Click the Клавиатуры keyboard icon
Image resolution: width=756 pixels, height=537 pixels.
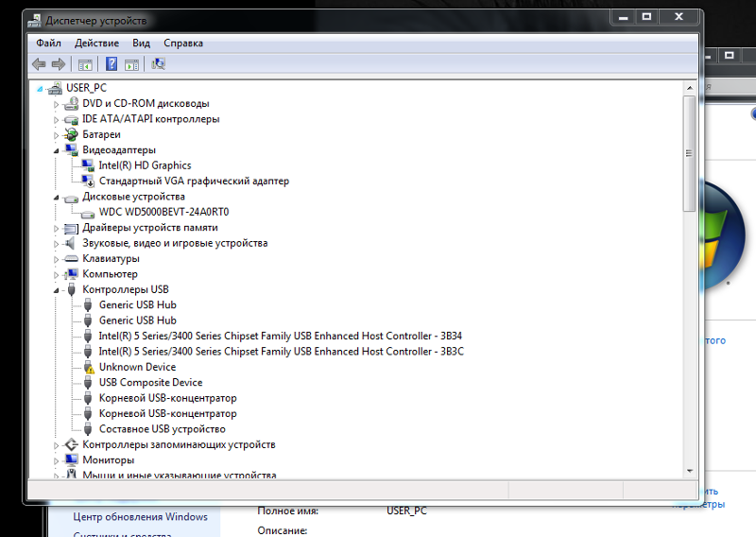point(72,259)
